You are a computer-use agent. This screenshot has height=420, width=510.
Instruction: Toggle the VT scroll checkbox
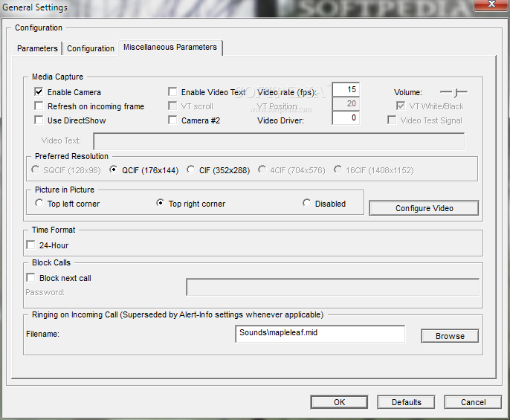pyautogui.click(x=172, y=106)
